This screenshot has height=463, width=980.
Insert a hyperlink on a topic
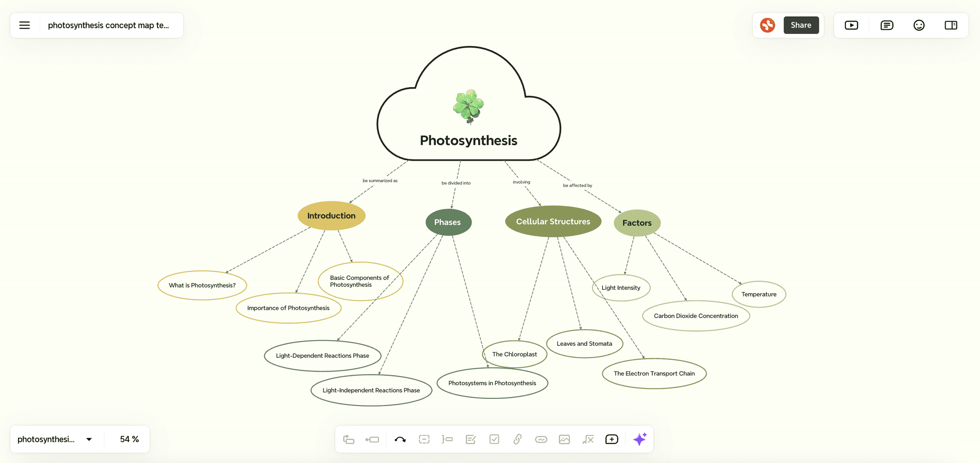click(517, 439)
